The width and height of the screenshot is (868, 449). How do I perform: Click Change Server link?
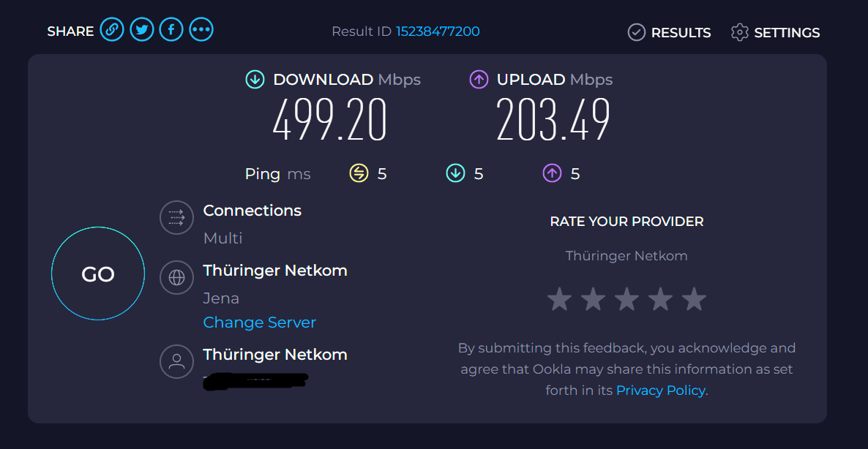pyautogui.click(x=260, y=322)
